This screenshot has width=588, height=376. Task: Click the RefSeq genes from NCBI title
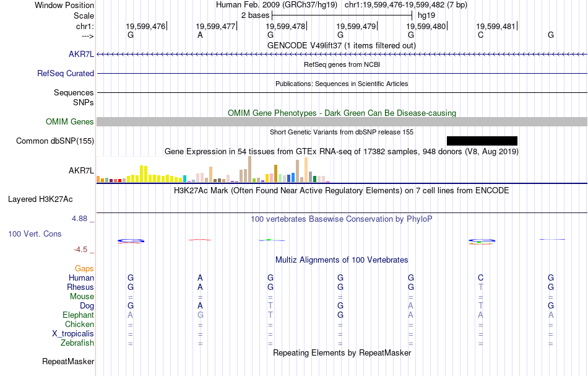(x=342, y=64)
